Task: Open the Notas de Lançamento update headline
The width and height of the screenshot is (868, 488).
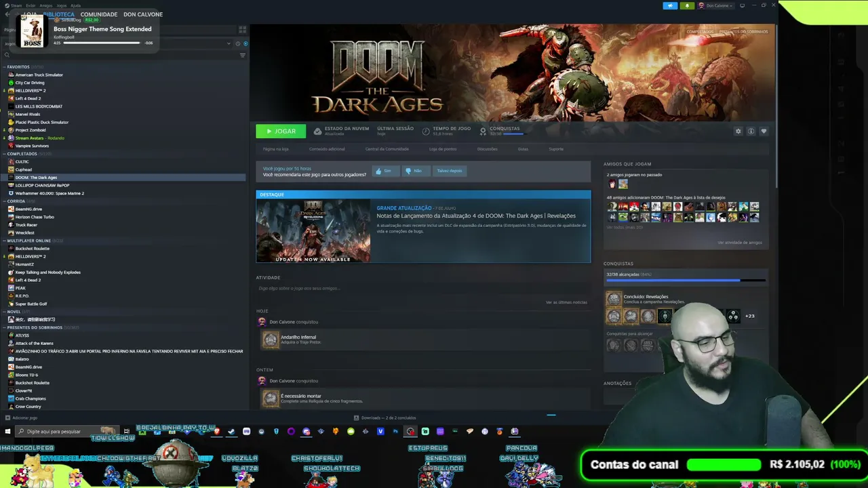Action: (x=476, y=216)
